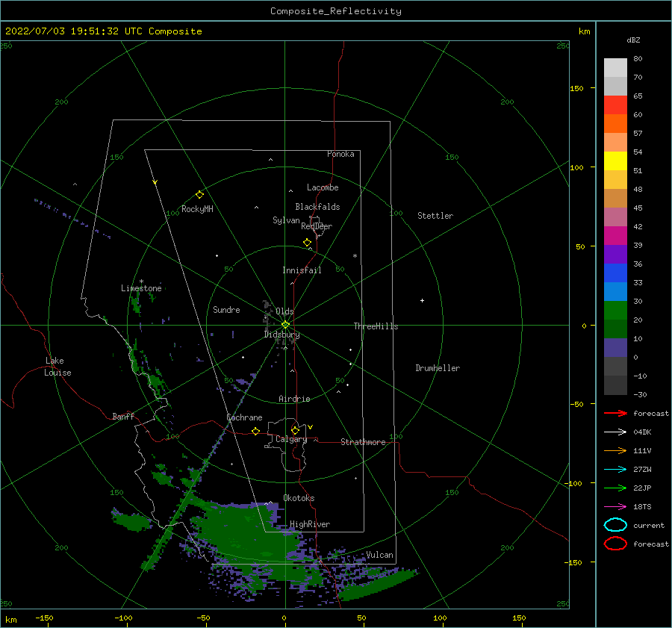Click the Limestone label

141,288
